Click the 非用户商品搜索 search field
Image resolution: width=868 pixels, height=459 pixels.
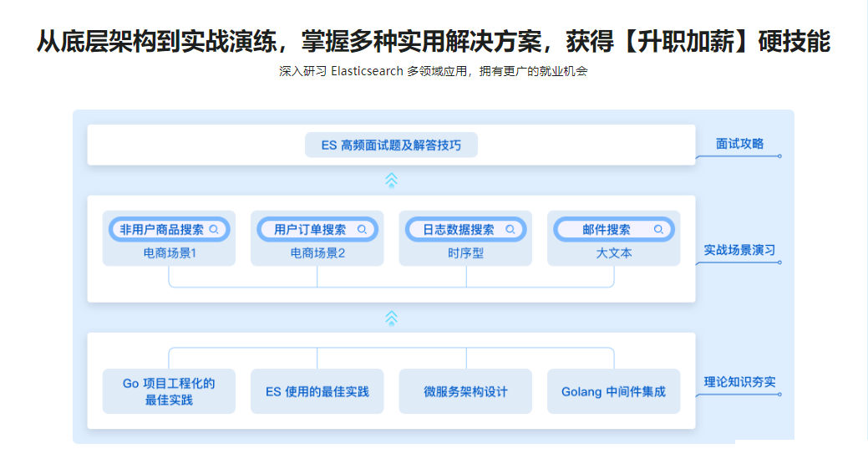coord(162,229)
